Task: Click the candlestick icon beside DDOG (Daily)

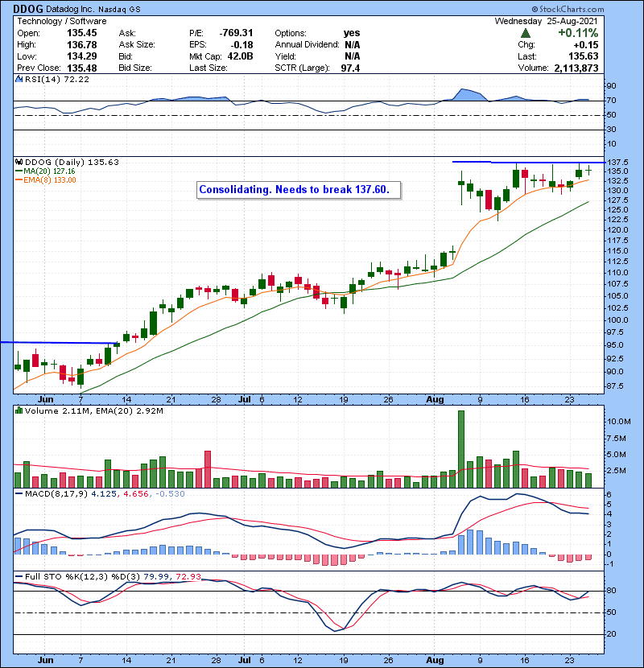Action: (19, 162)
